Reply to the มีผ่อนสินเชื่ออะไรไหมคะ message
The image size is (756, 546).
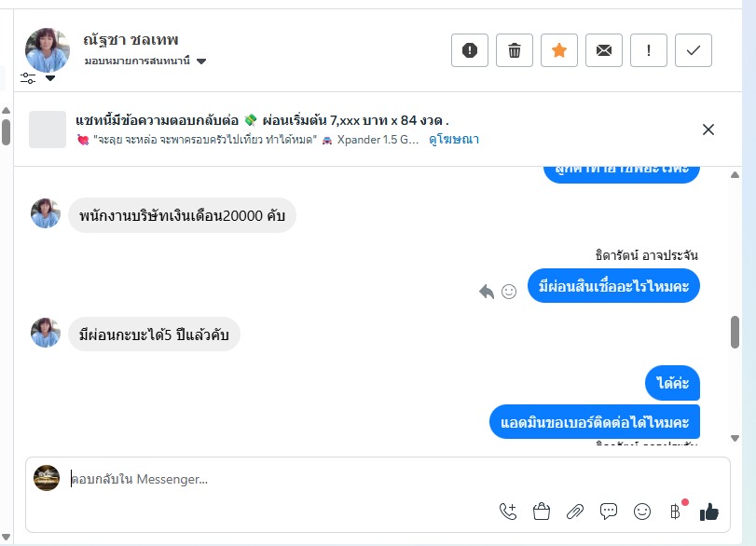tap(486, 292)
